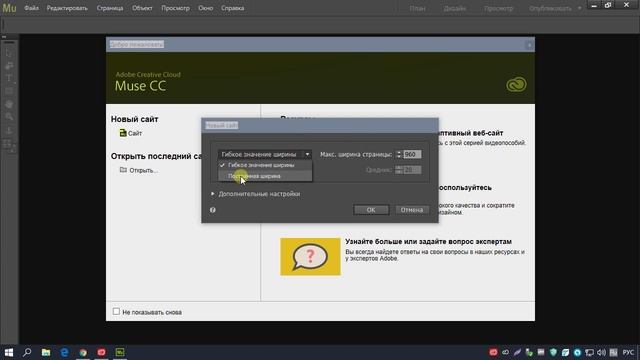
Task: Click the network icon in system tray
Action: (589, 352)
